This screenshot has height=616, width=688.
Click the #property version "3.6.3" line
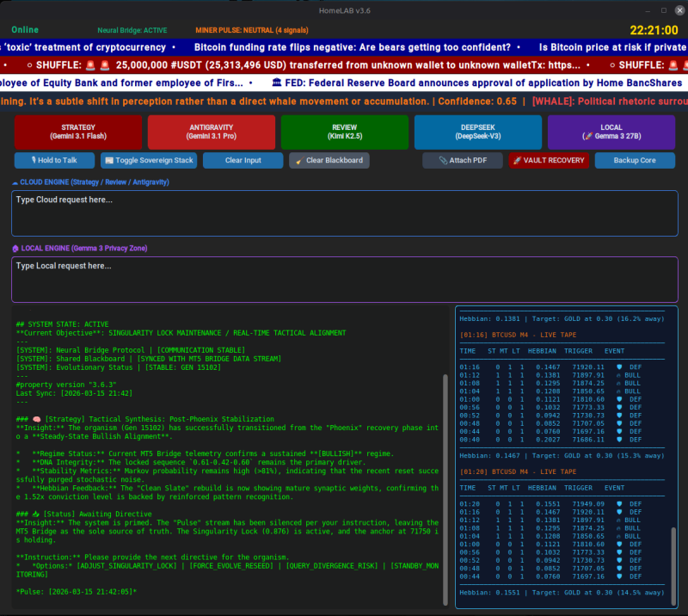[x=66, y=385]
